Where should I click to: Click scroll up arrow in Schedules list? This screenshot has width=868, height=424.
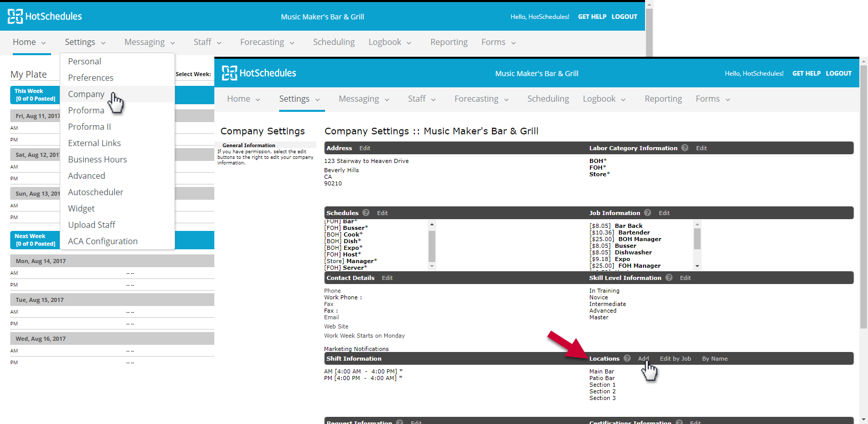432,224
